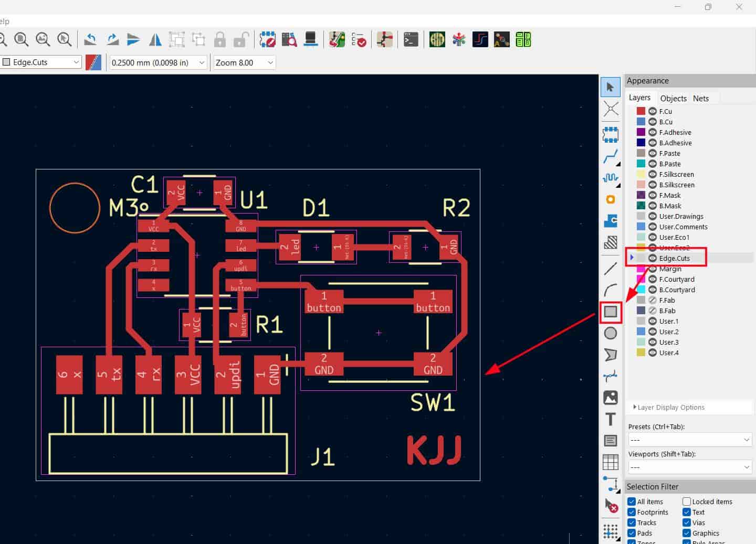Open the Viewports dropdown

[690, 467]
